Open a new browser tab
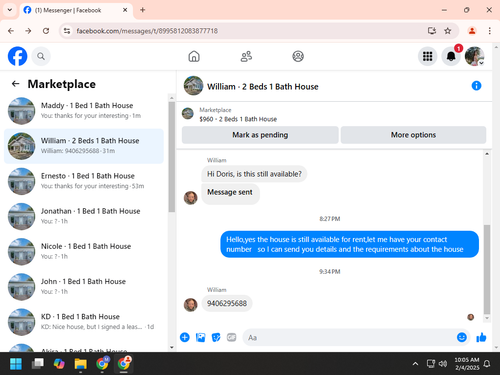The width and height of the screenshot is (500, 375). [x=143, y=10]
